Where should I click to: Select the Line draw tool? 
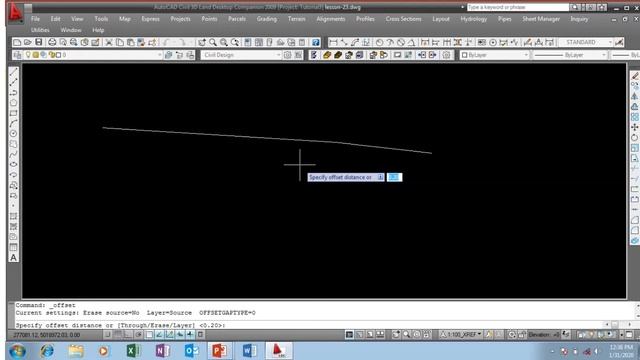point(13,72)
